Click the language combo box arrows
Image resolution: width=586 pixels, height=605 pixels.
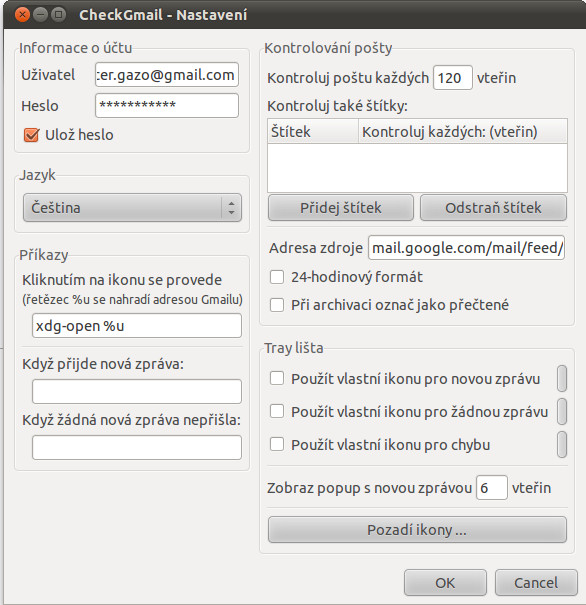pyautogui.click(x=231, y=208)
